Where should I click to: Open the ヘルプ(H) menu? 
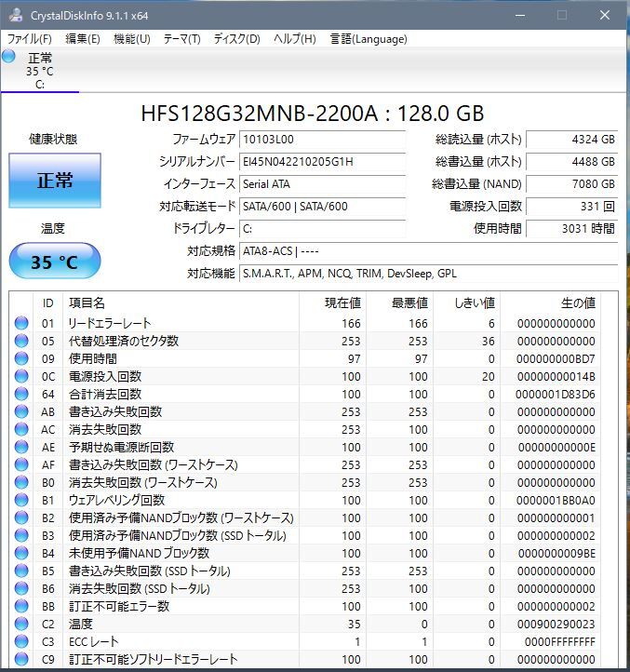point(294,39)
